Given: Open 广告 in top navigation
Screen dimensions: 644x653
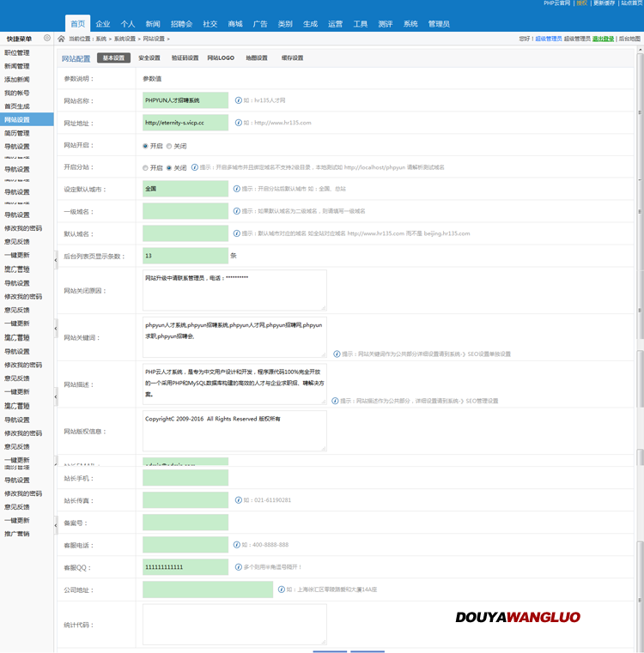Looking at the screenshot, I should [x=260, y=24].
